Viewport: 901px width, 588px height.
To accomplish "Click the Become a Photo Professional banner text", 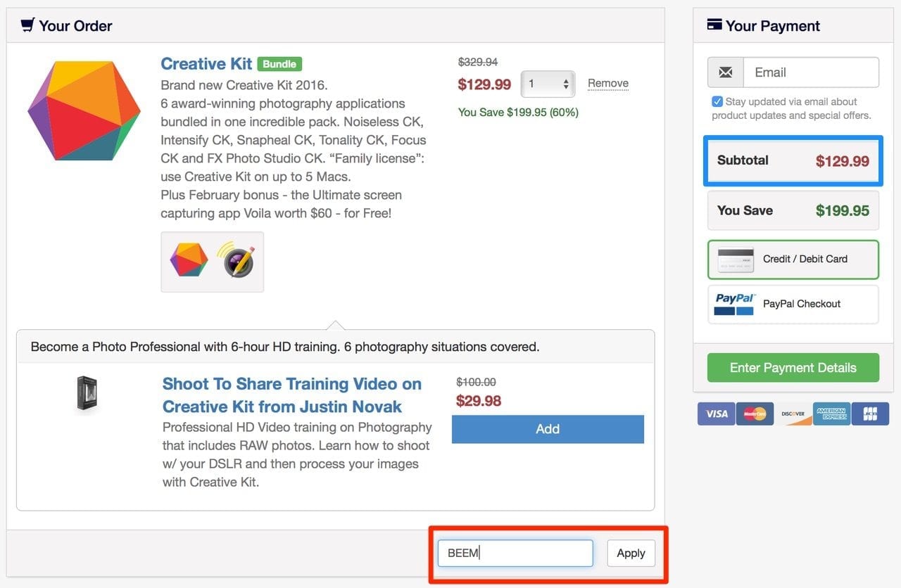I will (285, 347).
